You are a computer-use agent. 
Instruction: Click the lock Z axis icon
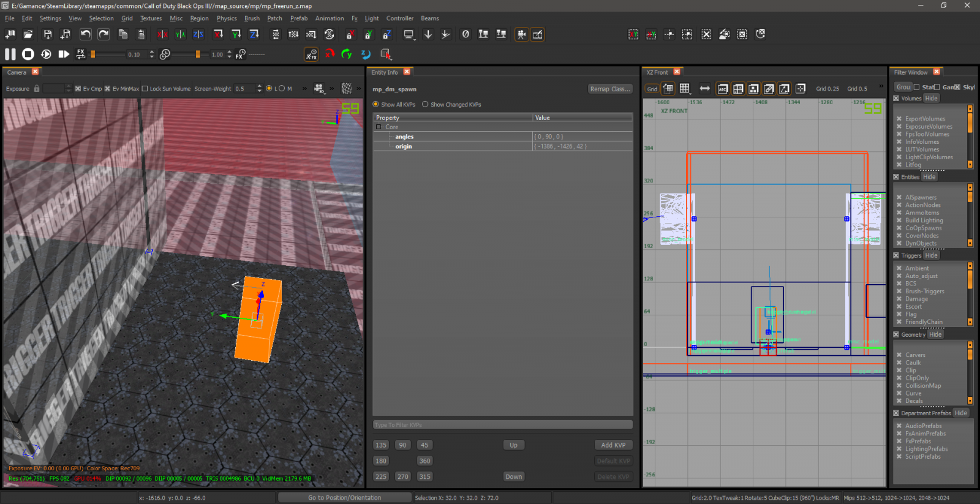tap(386, 35)
